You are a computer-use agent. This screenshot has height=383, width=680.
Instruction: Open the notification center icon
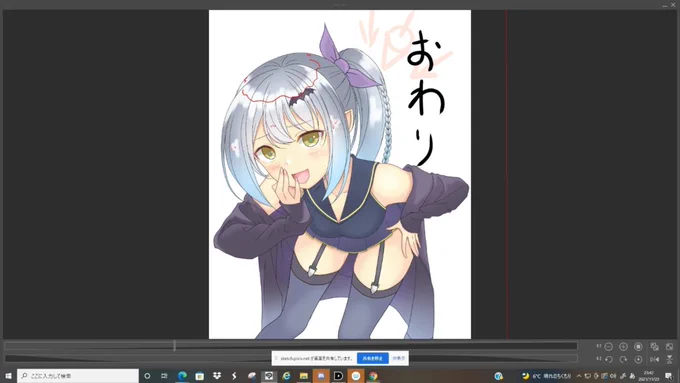tap(669, 376)
